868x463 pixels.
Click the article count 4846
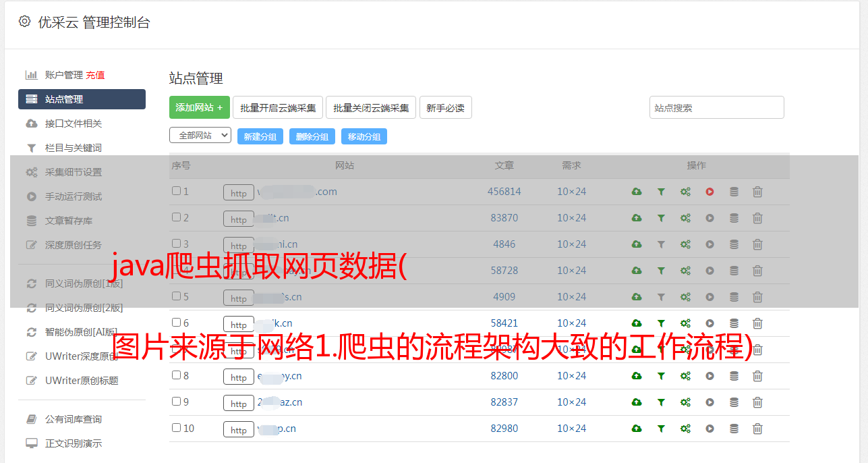[x=504, y=244]
